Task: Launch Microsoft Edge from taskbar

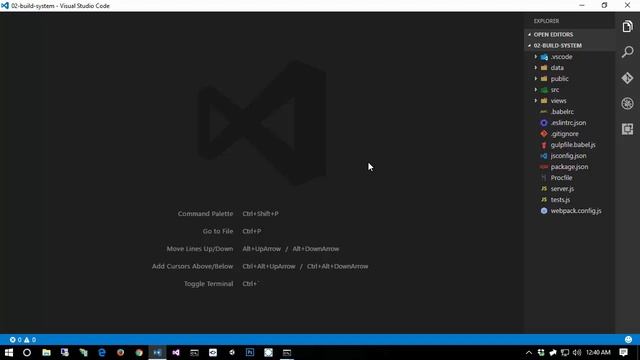Action: [x=102, y=353]
